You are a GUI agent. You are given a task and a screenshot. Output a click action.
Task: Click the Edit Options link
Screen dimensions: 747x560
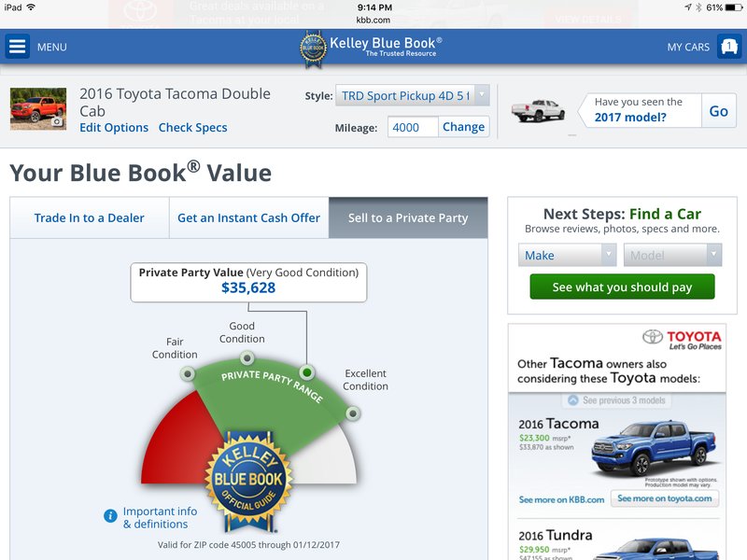[x=114, y=128]
